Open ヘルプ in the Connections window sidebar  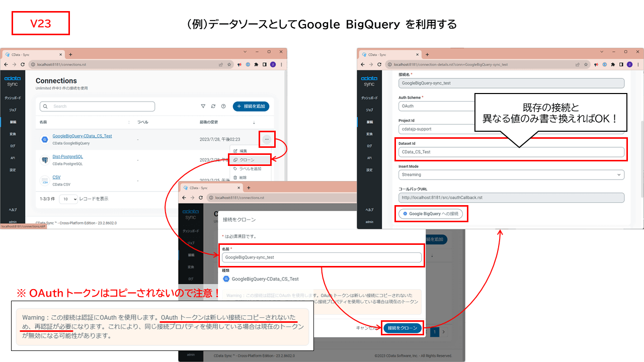12,210
